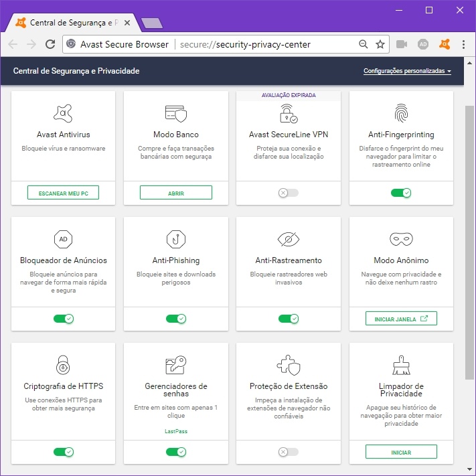The width and height of the screenshot is (476, 476).
Task: Click the Gerenciadores de senhas key icon
Action: (176, 365)
